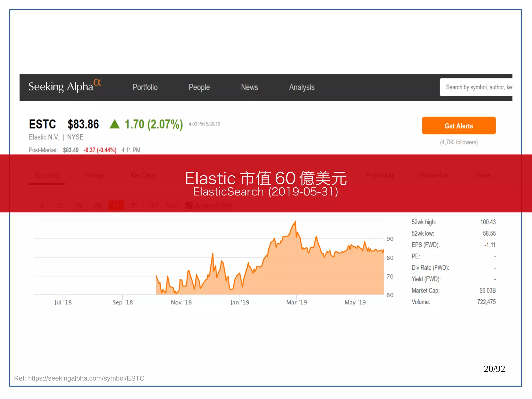Click the Get Alerts button
The height and width of the screenshot is (399, 532).
tap(459, 126)
